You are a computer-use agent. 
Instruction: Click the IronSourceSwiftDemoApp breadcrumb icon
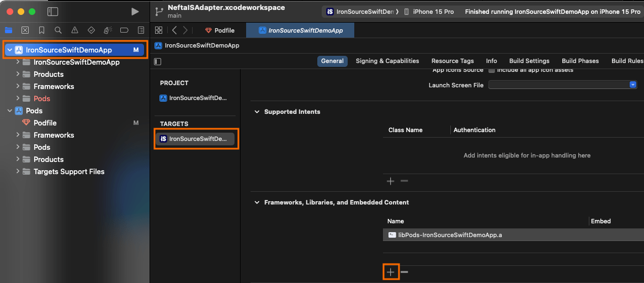point(158,46)
